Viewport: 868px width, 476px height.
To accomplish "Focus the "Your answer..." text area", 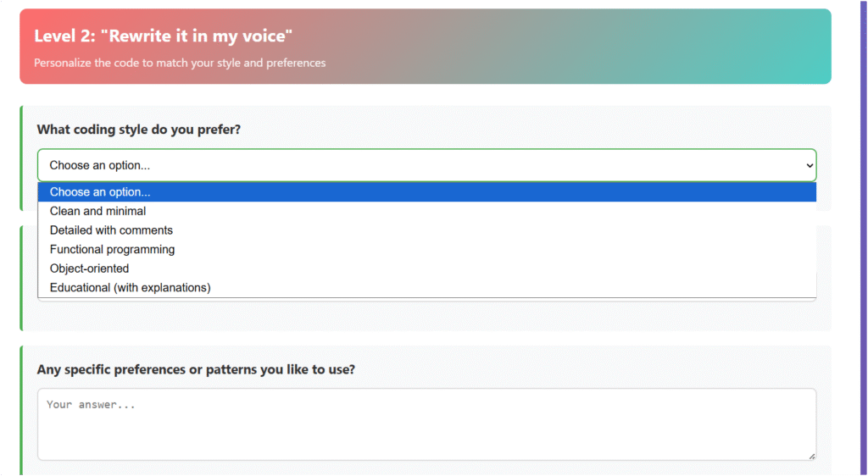I will [424, 423].
